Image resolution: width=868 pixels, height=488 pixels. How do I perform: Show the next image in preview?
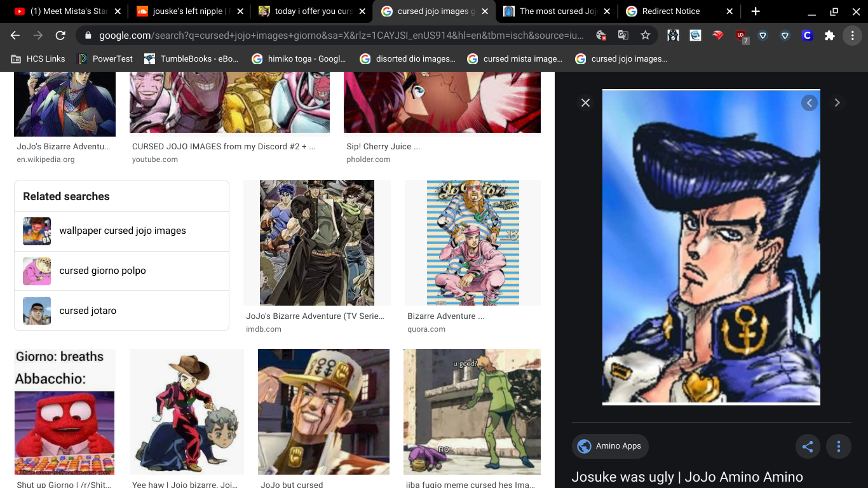pyautogui.click(x=837, y=103)
